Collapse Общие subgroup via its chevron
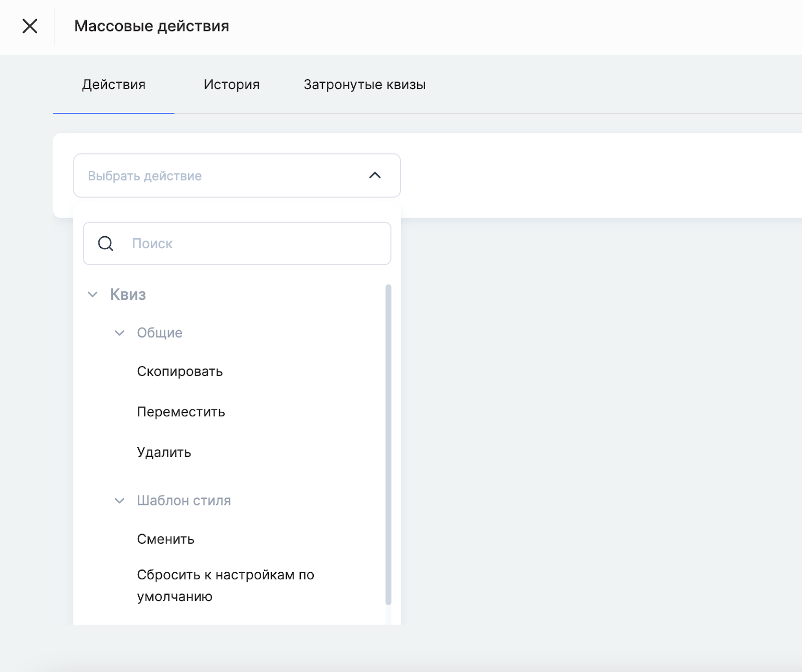The width and height of the screenshot is (802, 672). point(119,333)
